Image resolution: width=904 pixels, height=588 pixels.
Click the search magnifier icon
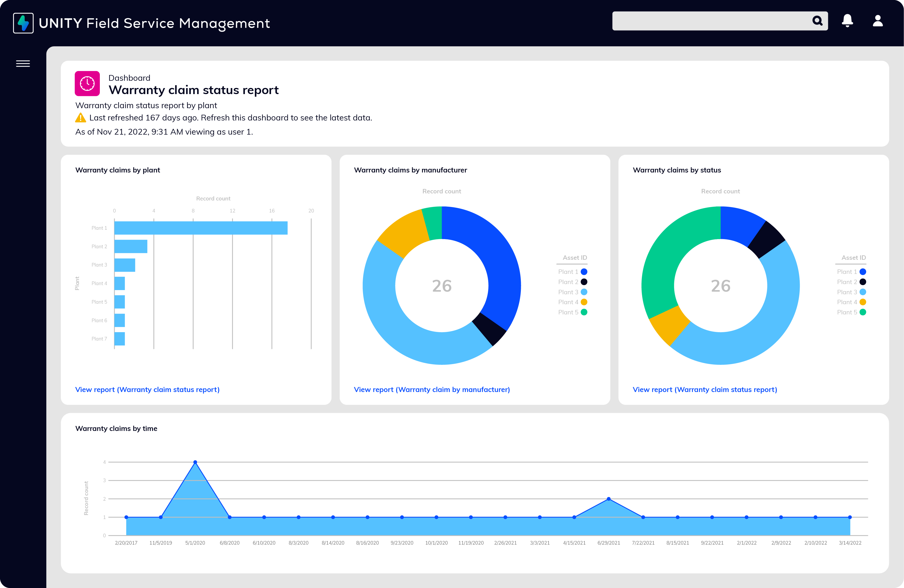click(817, 21)
